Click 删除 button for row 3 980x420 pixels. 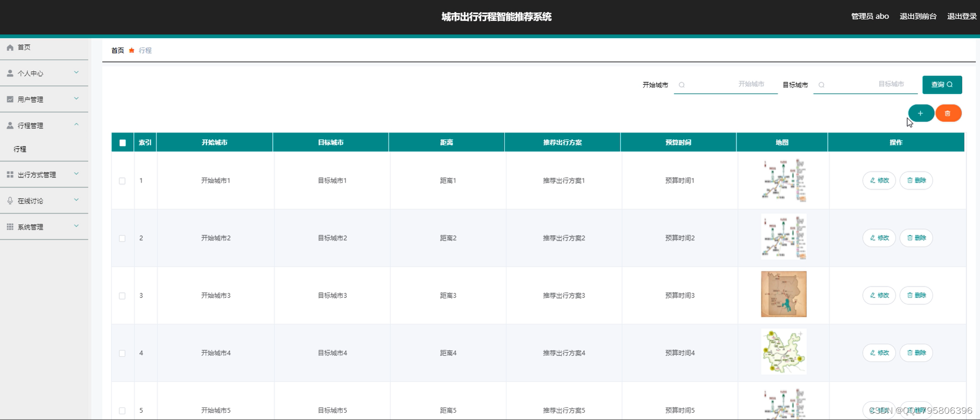tap(916, 295)
